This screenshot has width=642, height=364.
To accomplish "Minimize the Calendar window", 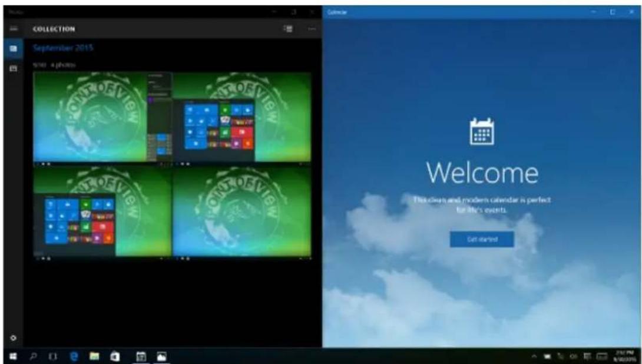I will [x=594, y=12].
